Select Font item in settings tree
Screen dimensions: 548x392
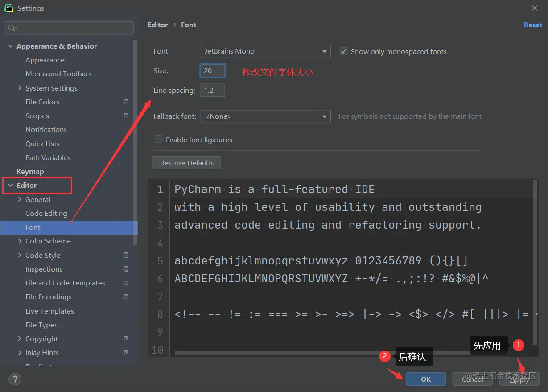(x=69, y=227)
